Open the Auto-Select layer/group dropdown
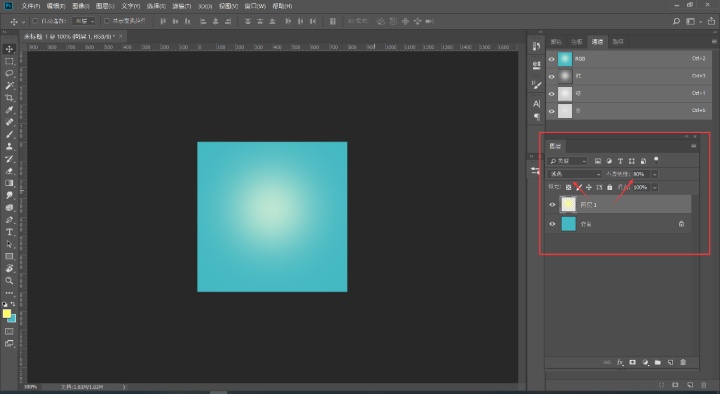Screen dimensions: 720x394 tap(84, 21)
